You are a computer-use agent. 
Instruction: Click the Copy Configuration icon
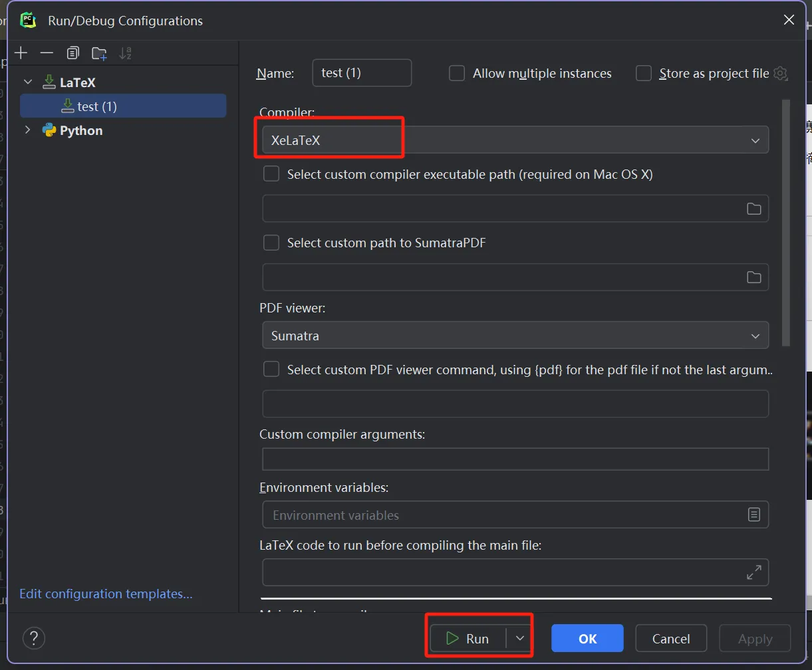point(72,53)
